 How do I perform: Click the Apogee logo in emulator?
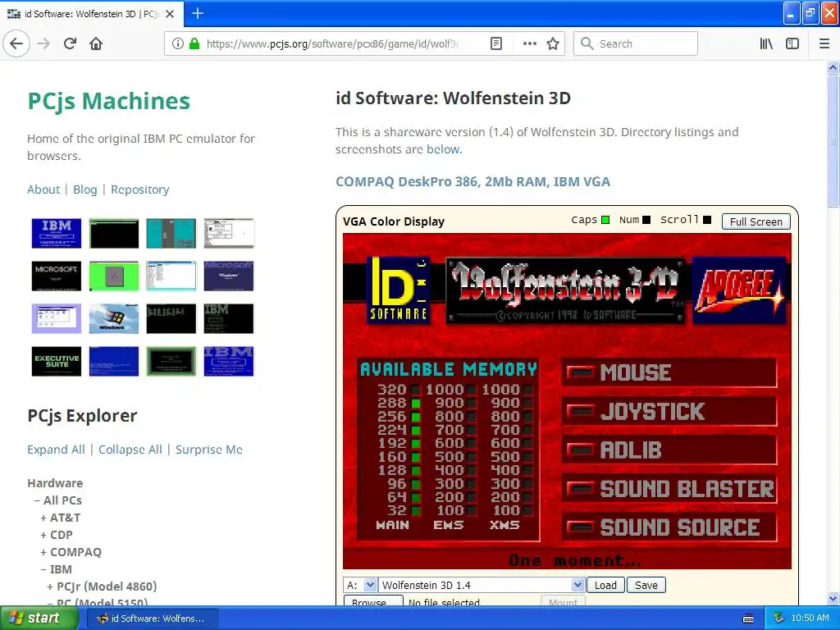point(739,290)
